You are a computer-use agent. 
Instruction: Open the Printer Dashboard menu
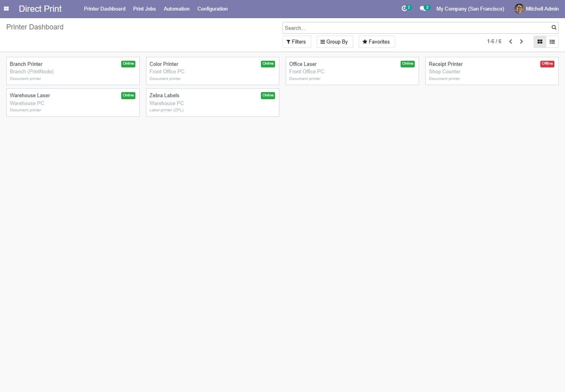click(x=105, y=8)
